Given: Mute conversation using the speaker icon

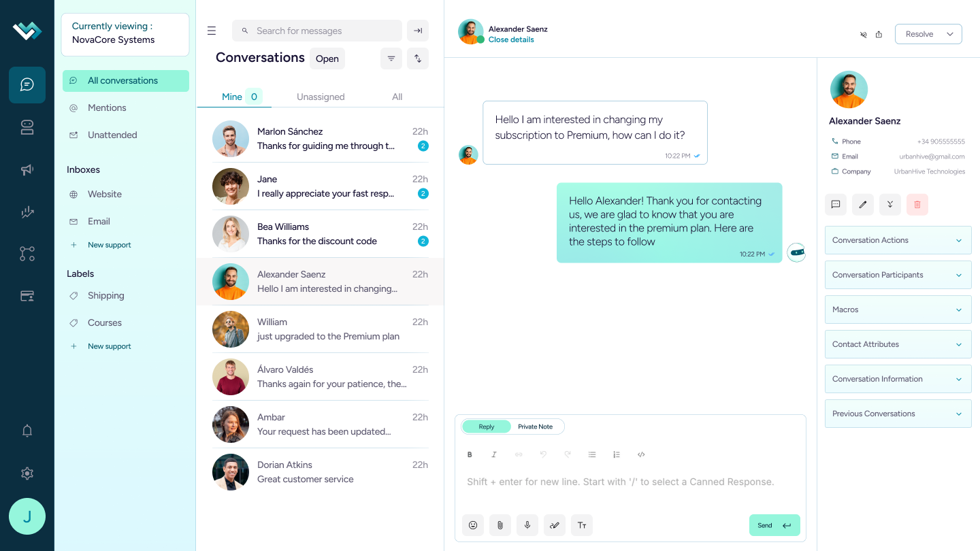Looking at the screenshot, I should (x=863, y=35).
